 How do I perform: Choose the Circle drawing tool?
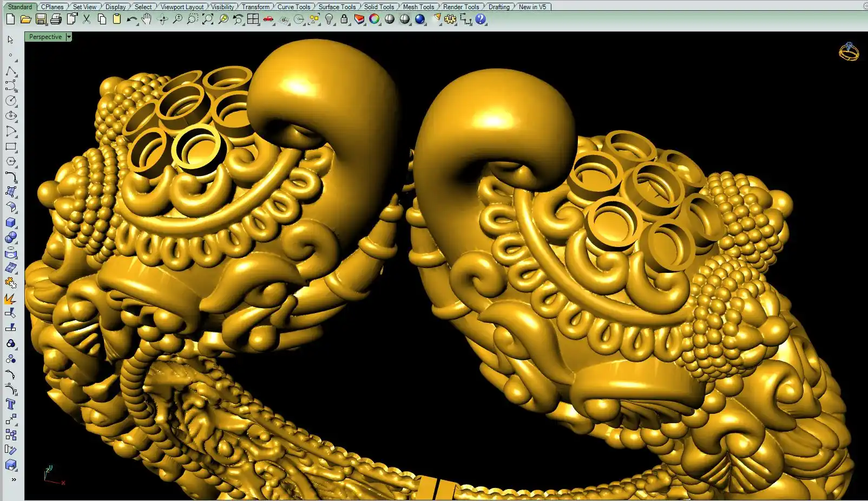click(x=11, y=101)
